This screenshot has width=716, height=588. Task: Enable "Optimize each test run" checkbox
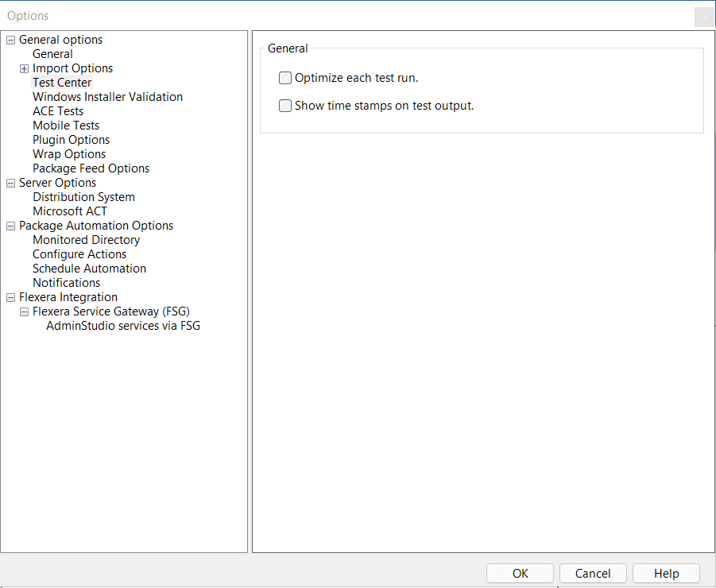coord(284,78)
